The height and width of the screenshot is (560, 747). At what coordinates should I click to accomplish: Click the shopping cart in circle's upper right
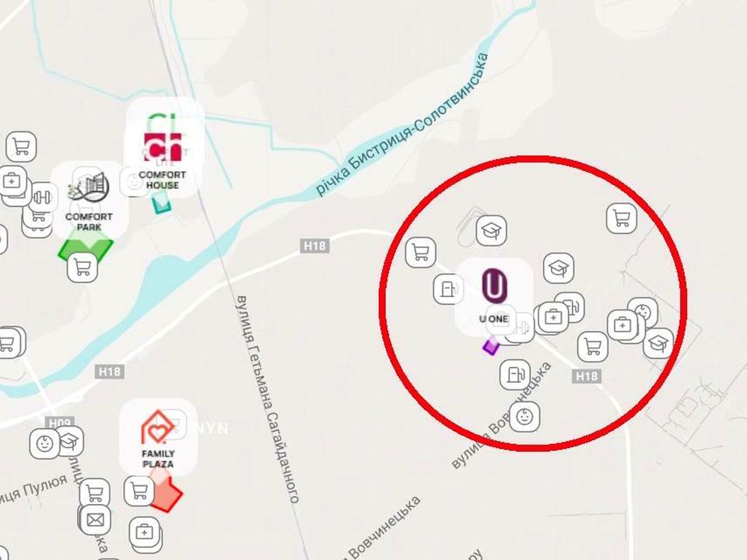[x=622, y=218]
